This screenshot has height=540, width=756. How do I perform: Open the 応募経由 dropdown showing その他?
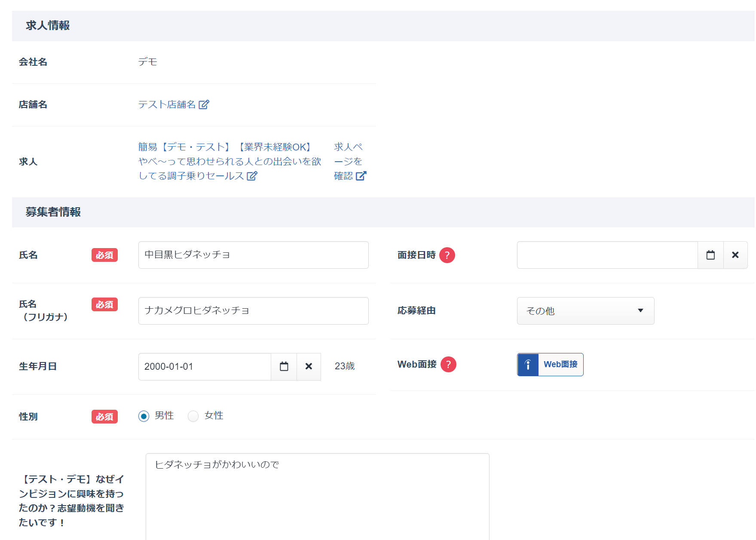pyautogui.click(x=585, y=311)
